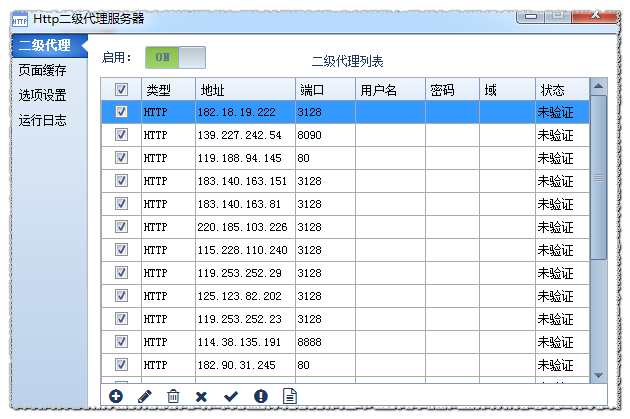
Task: Click the 状态 column header
Action: click(561, 89)
